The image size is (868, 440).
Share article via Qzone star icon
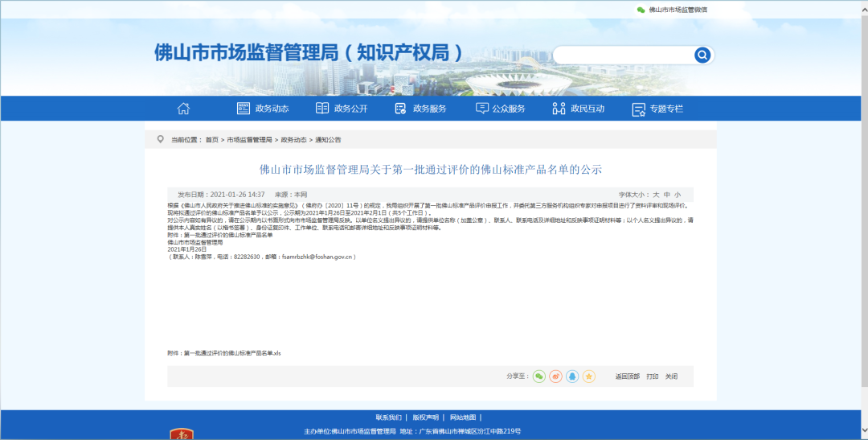(589, 376)
